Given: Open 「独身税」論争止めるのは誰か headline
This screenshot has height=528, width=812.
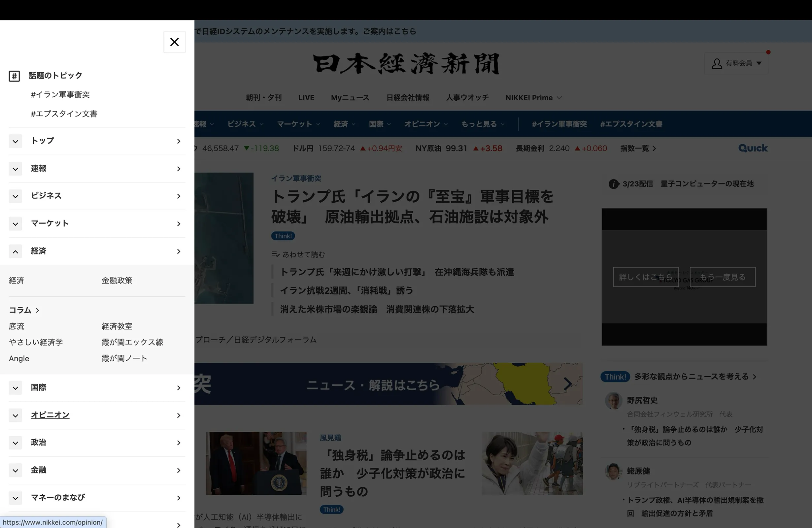Looking at the screenshot, I should [392, 474].
